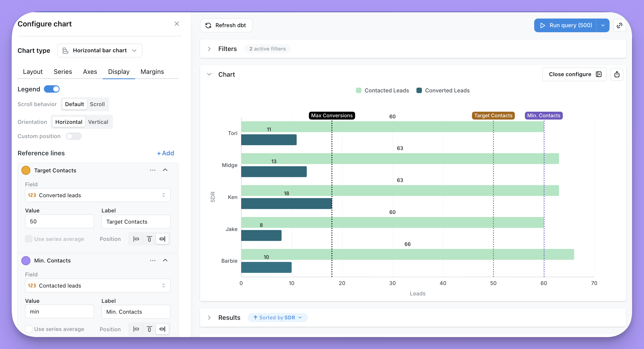
Task: Set legend orientation to Horizontal
Action: (69, 122)
